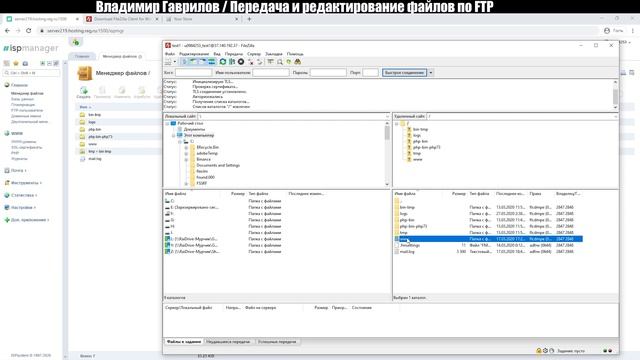The width and height of the screenshot is (640, 360).
Task: Expand the Binance folder node
Action: pyautogui.click(x=186, y=160)
